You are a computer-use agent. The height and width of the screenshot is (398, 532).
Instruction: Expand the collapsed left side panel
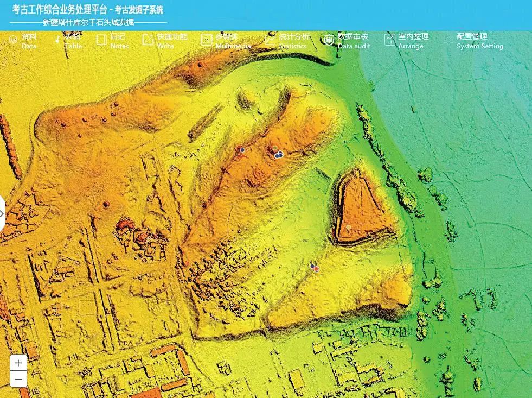[x=2, y=213]
